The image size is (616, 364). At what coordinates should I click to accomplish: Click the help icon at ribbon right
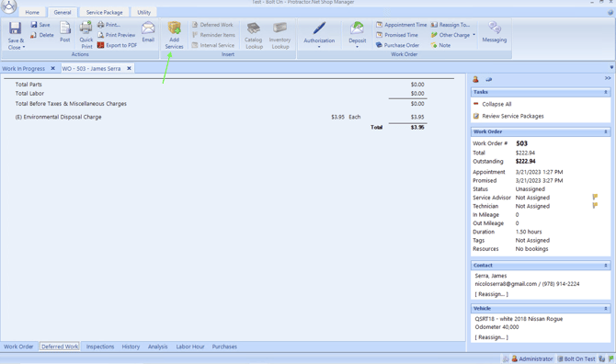tap(610, 12)
